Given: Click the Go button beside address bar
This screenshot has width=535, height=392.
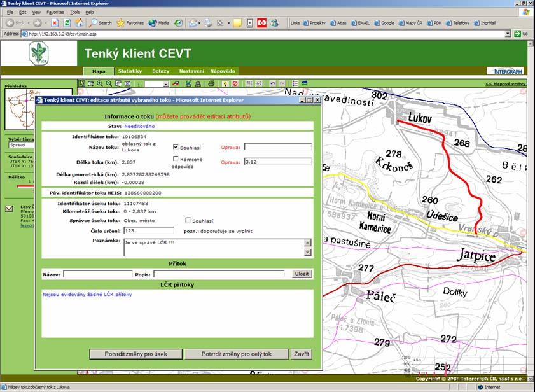Looking at the screenshot, I should 522,34.
